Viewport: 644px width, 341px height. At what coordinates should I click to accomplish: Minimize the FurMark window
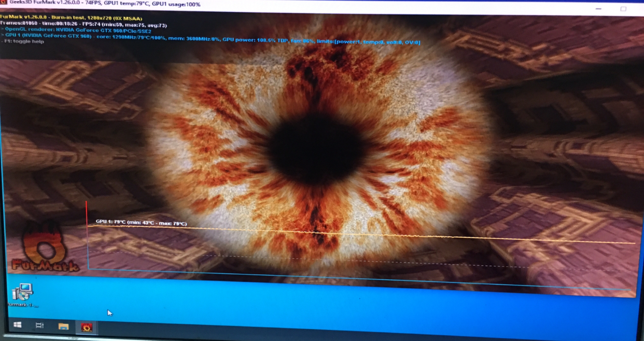click(598, 9)
